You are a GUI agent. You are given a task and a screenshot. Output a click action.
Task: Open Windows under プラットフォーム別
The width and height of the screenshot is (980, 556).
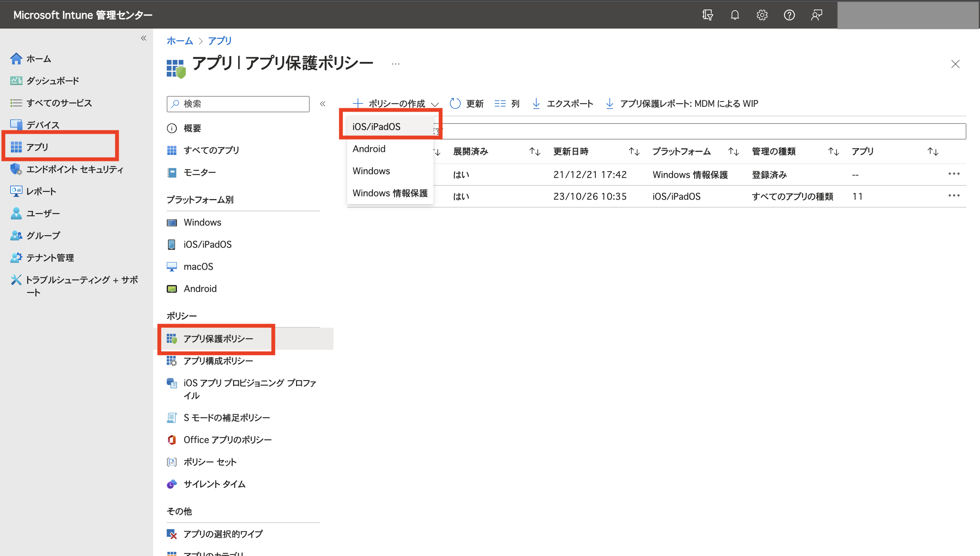point(194,222)
